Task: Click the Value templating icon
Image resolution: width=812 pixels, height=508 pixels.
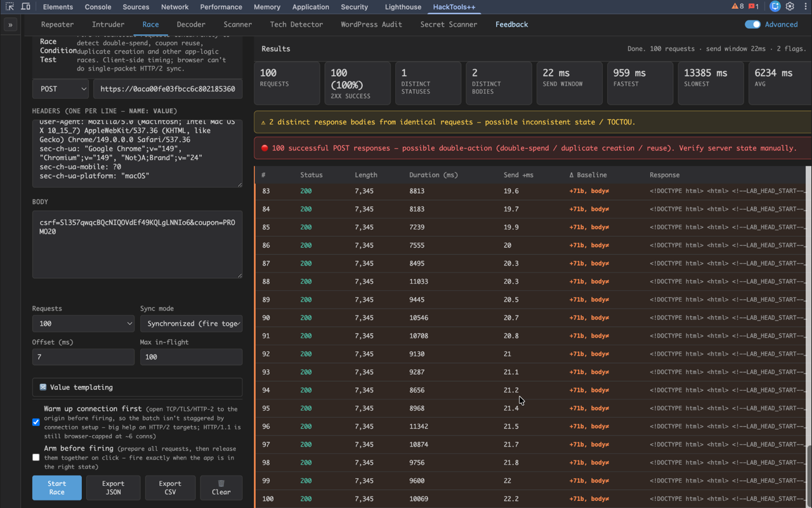Action: (x=43, y=387)
